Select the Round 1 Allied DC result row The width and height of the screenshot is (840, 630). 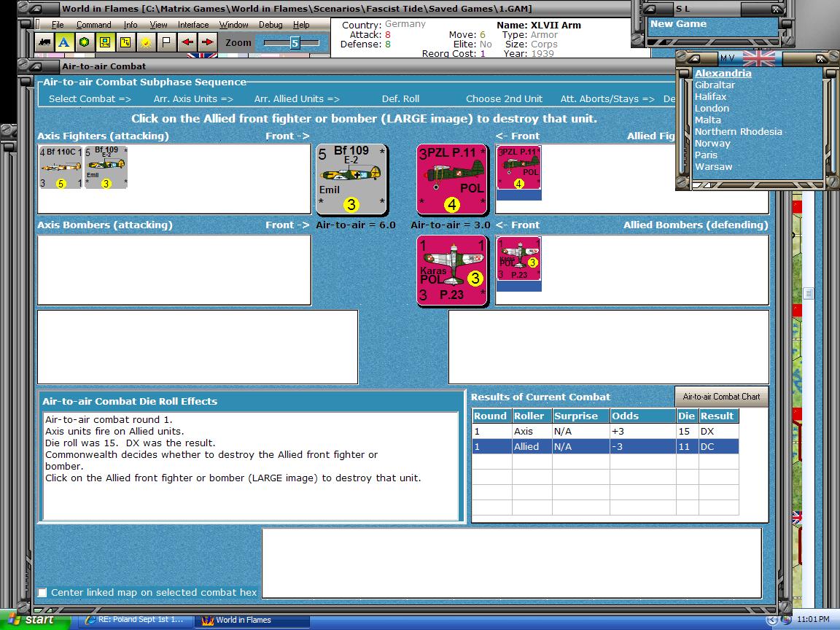click(x=605, y=446)
